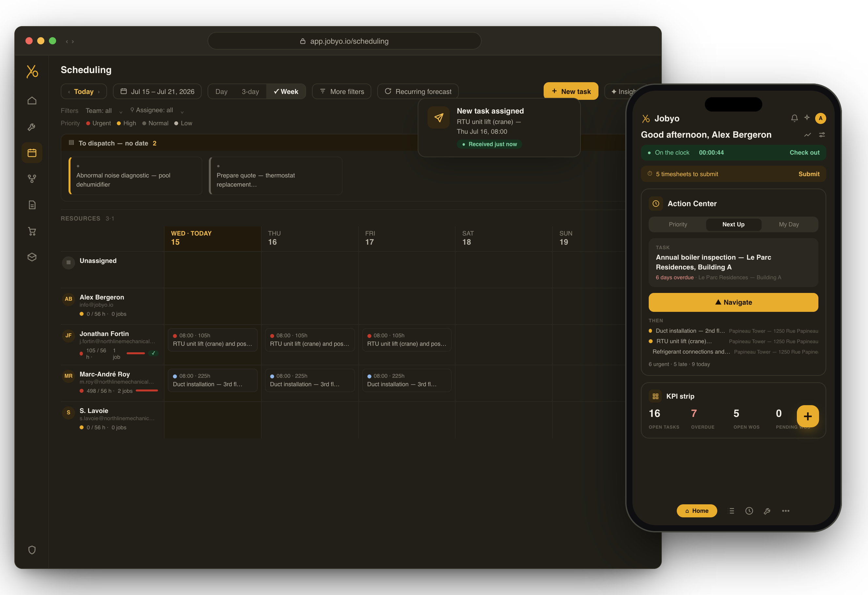Tap the yellow plus floating button on the phone
This screenshot has height=595, width=868.
(808, 416)
